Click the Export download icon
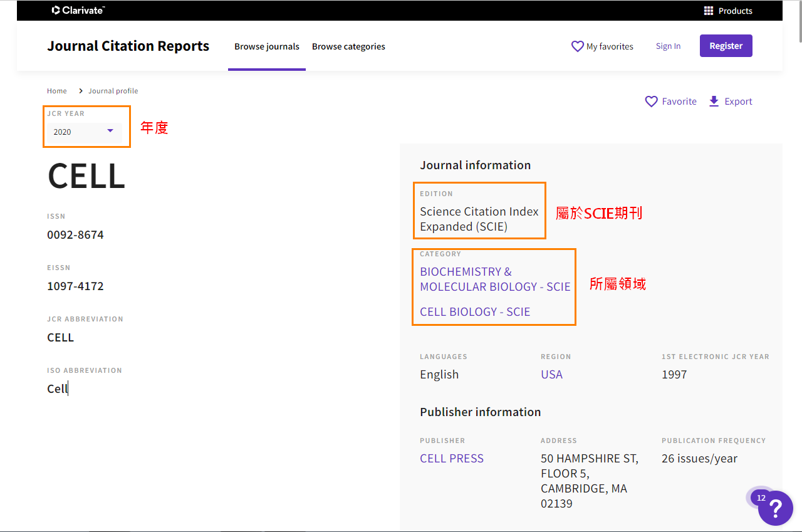Viewport: 802px width, 532px height. point(714,102)
